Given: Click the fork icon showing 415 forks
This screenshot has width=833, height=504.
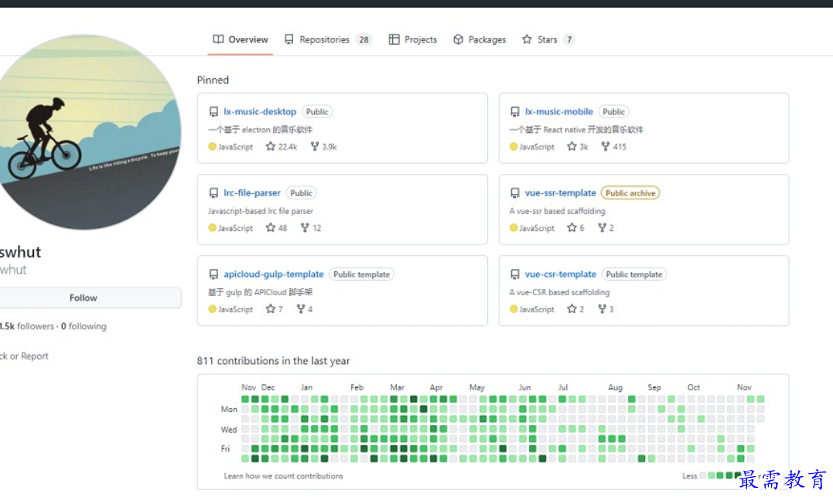Looking at the screenshot, I should [605, 146].
